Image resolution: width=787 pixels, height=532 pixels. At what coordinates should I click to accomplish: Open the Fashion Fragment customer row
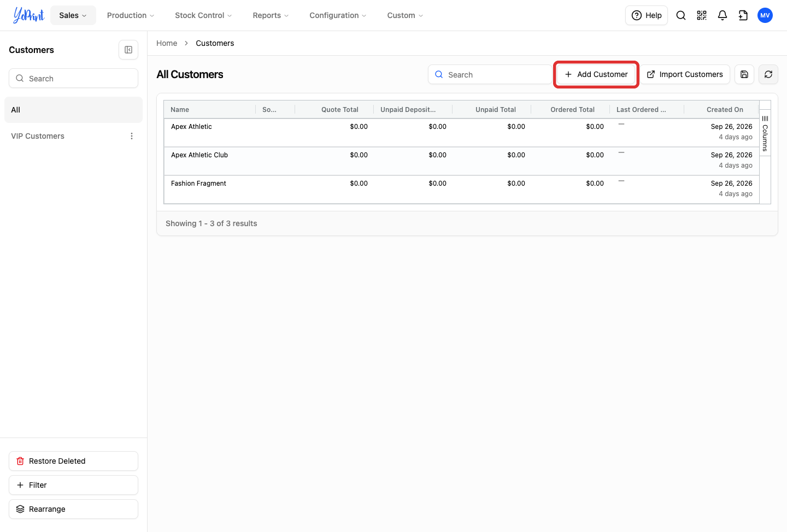coord(461,190)
